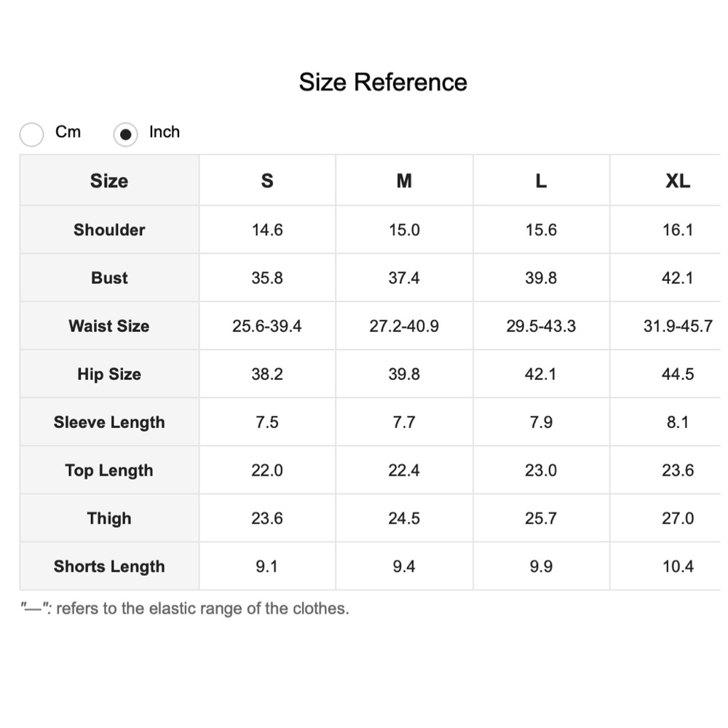Click the Size header cell
The width and height of the screenshot is (728, 728).
[109, 181]
